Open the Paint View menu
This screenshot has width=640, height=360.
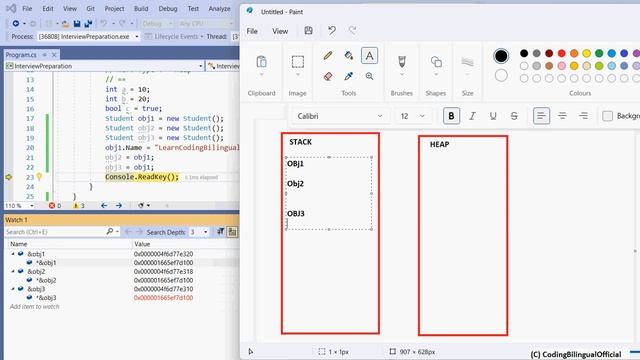[x=280, y=31]
